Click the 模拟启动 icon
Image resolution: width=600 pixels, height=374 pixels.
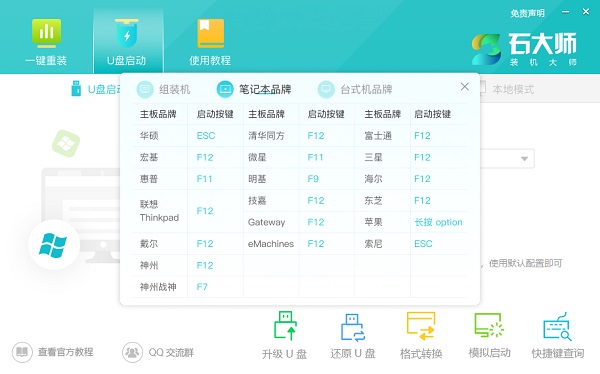(489, 325)
